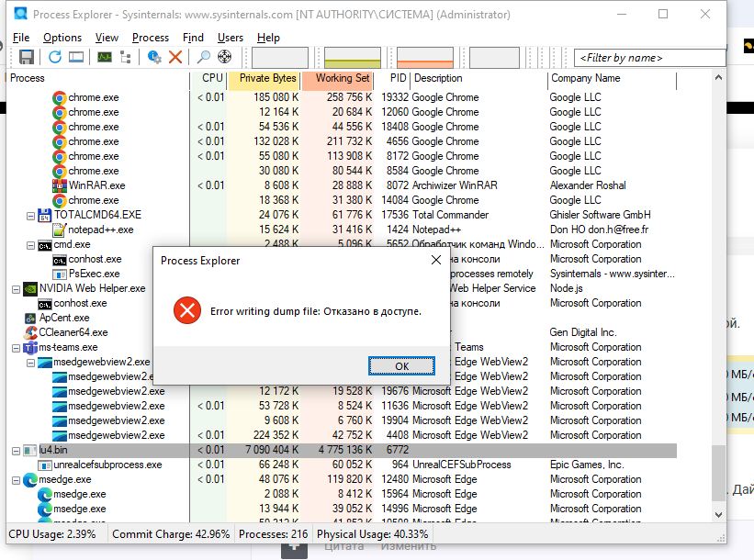Click the ms-teams.exe icon
Screen dimensions: 754x560
29,347
